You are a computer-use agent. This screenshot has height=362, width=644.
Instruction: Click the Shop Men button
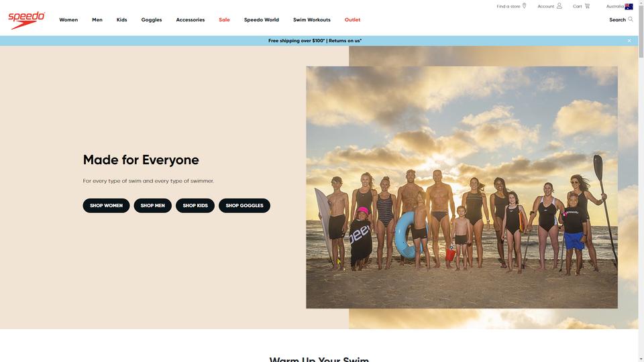(153, 206)
